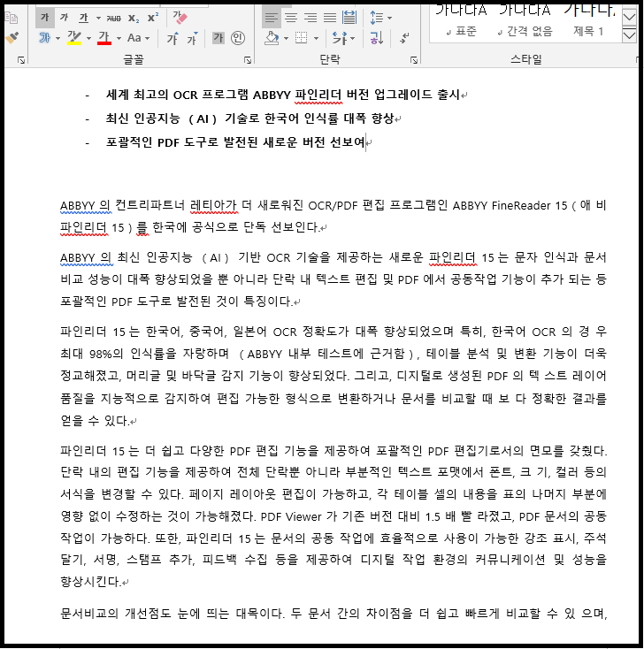Click the underlined word 레티아가
Image resolution: width=644 pixels, height=649 pixels.
[214, 205]
